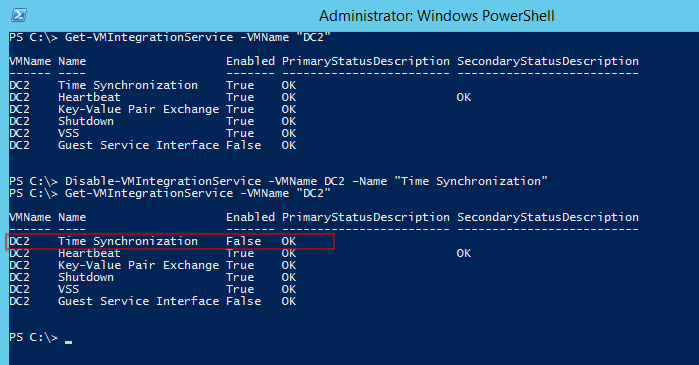
Task: Click the first PrimaryStatusDescription column header
Action: coord(366,62)
